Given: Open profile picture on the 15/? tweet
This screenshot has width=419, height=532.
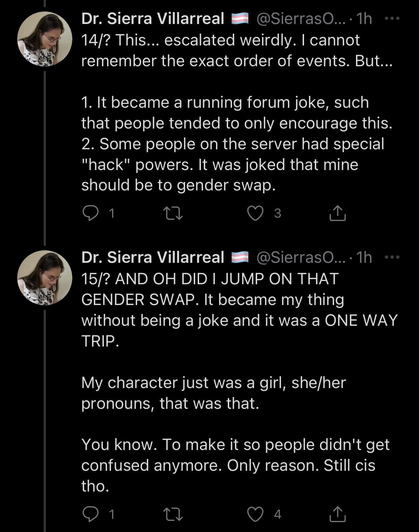Looking at the screenshot, I should [x=45, y=278].
